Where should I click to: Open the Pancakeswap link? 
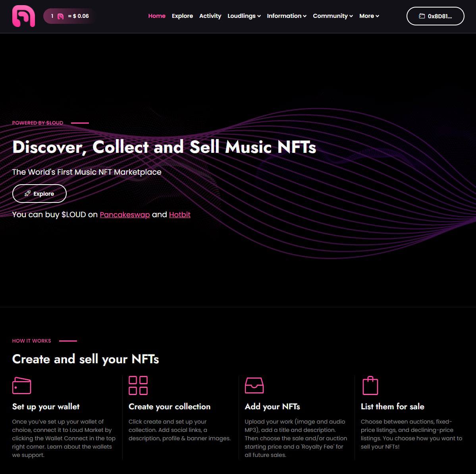pyautogui.click(x=125, y=214)
